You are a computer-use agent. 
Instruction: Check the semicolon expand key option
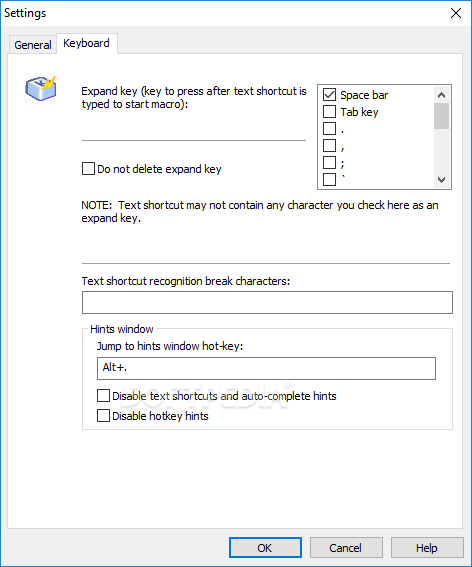(x=329, y=162)
